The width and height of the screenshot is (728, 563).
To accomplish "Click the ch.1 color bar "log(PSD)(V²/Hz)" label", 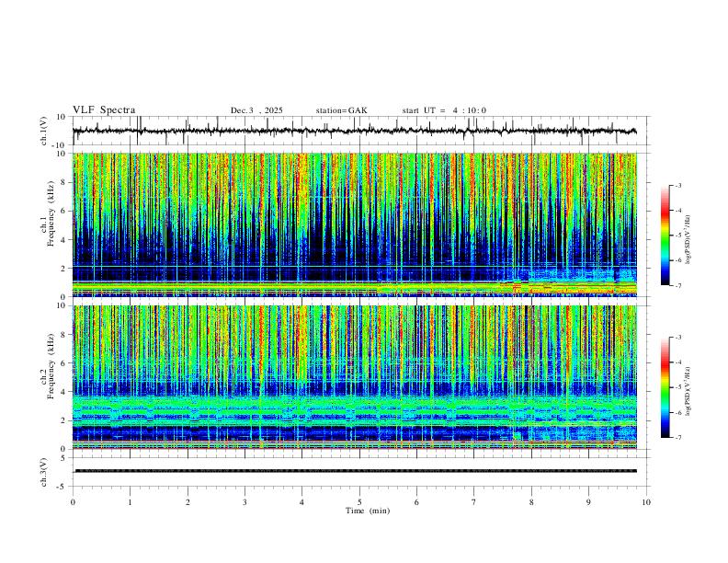I will click(x=688, y=240).
